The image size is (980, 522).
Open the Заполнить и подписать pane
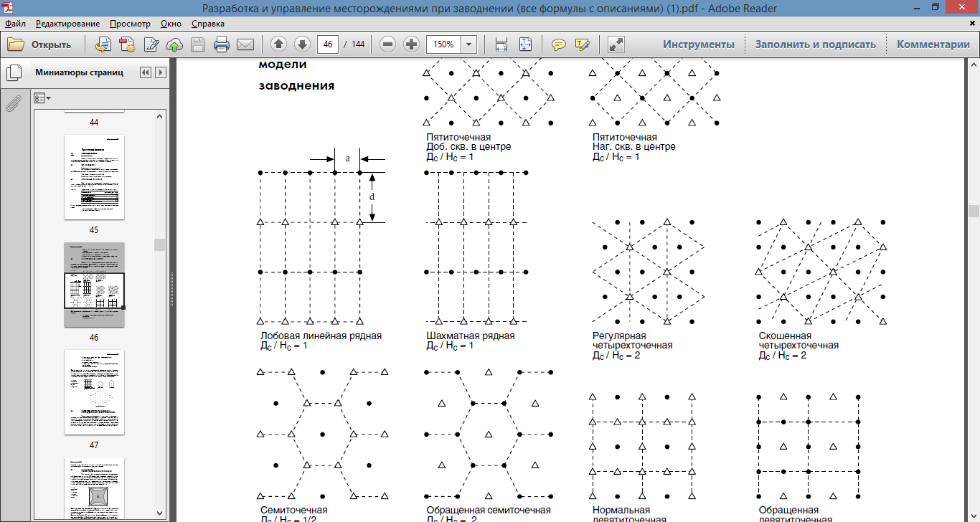pyautogui.click(x=816, y=44)
